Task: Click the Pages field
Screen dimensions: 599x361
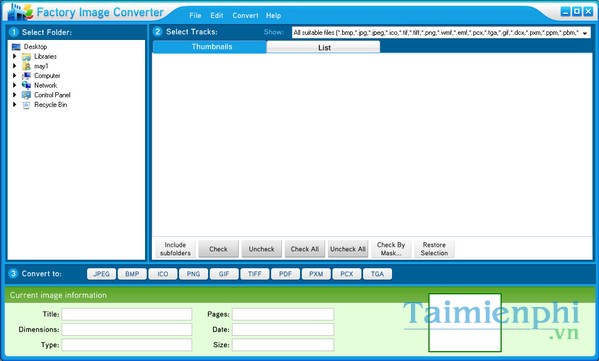Action: coord(283,314)
